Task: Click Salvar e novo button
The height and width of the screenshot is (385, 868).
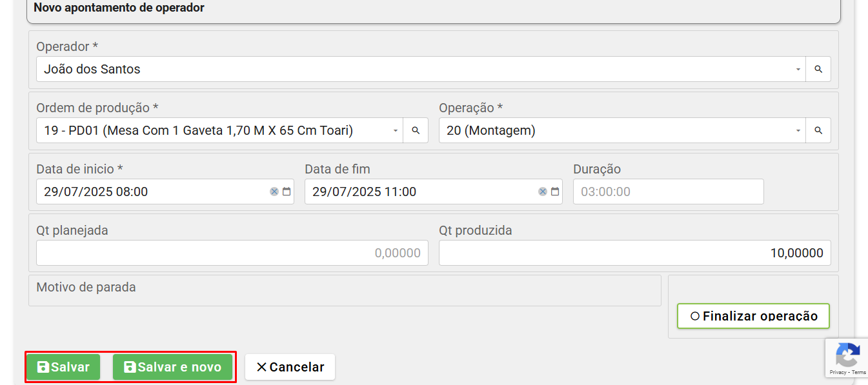Action: click(x=172, y=367)
